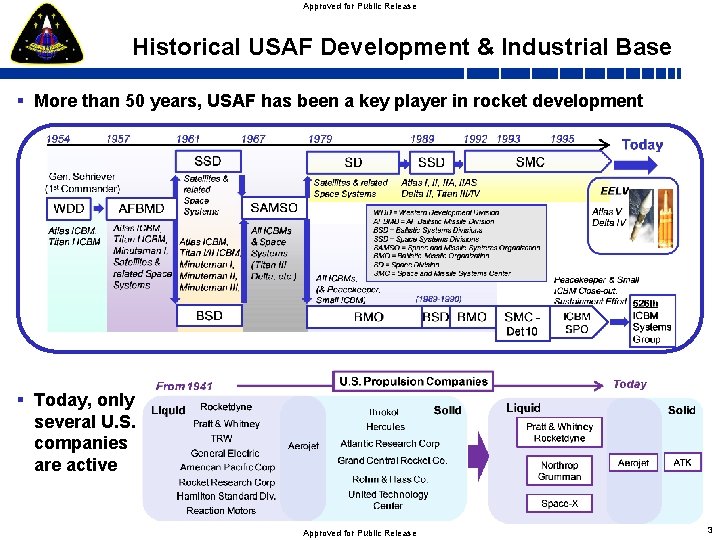Click the purple 'Today' label above the propulsion companies
720x540 pixels.
click(x=630, y=384)
